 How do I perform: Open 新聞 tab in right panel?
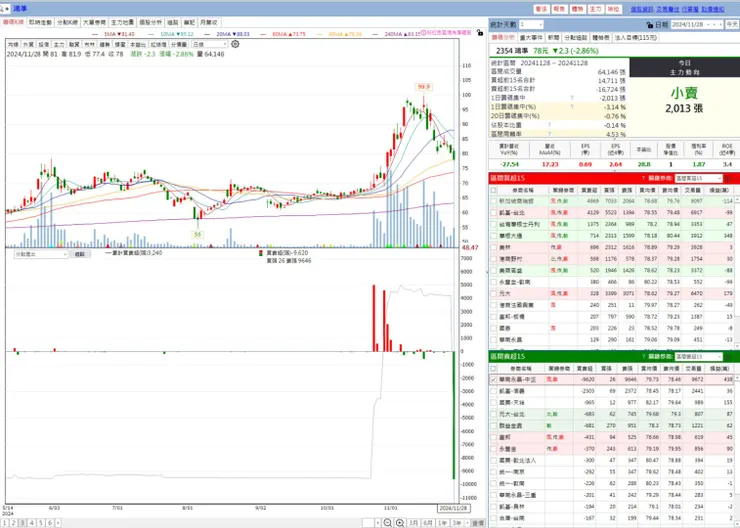553,37
